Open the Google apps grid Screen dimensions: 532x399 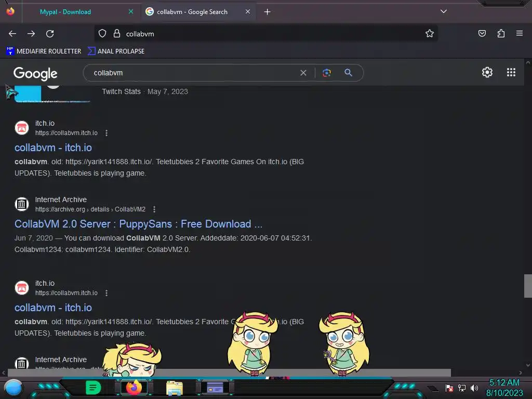[x=511, y=72]
